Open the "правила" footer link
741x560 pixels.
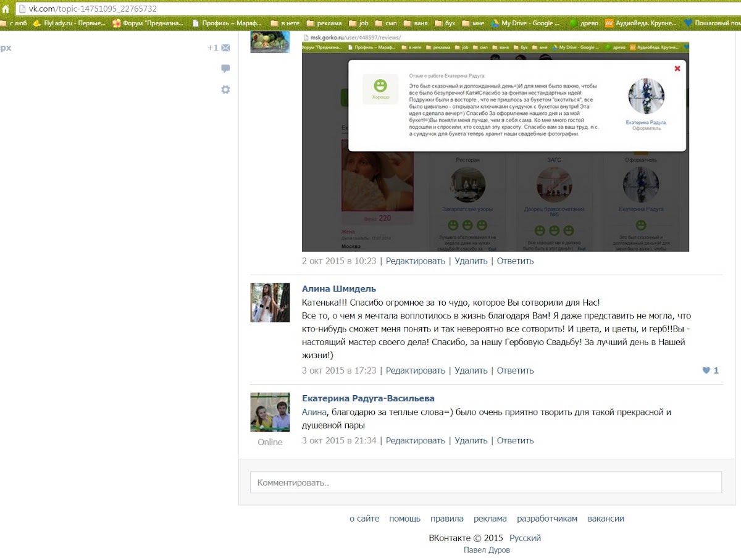coord(447,519)
